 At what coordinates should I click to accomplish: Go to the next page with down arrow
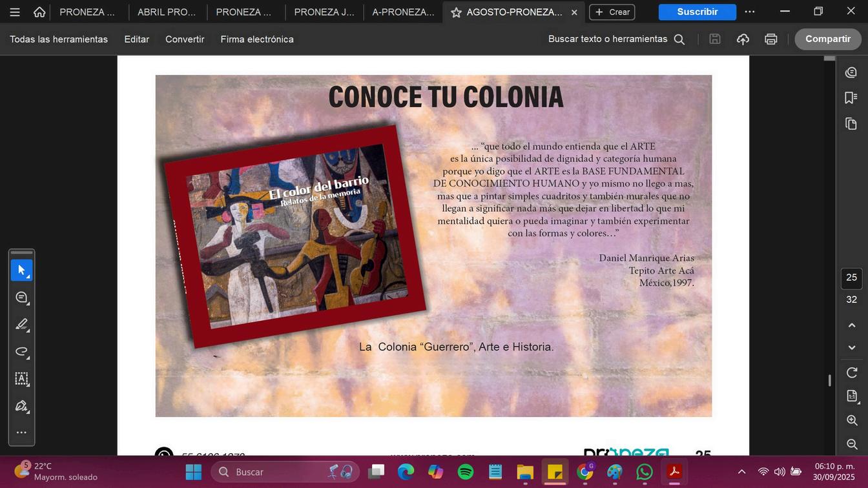[852, 348]
